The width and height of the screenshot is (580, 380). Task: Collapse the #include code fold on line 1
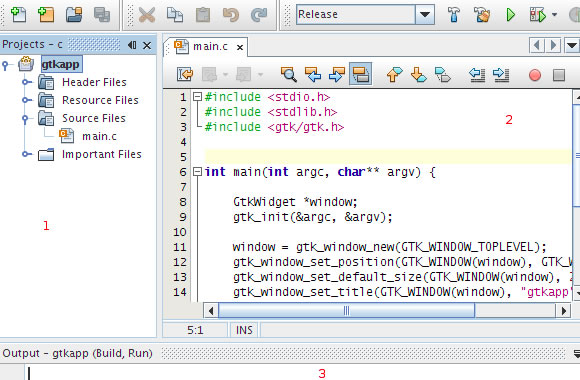pyautogui.click(x=198, y=97)
